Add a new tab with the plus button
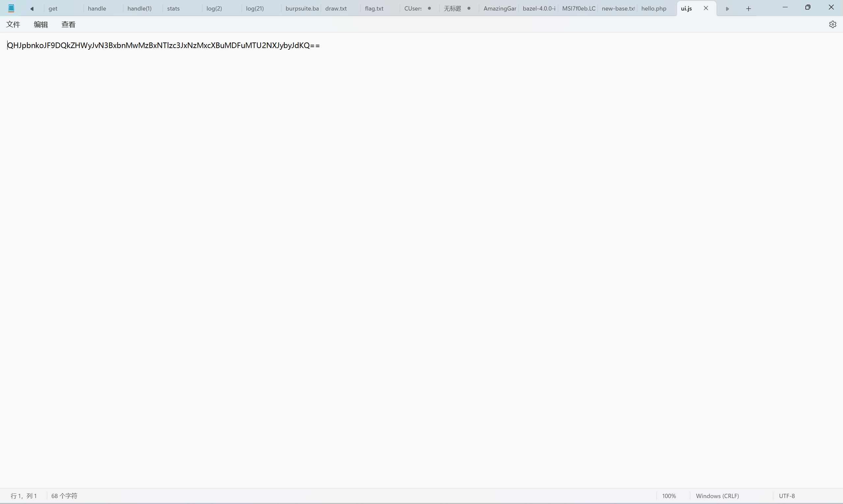843x504 pixels. coord(748,9)
